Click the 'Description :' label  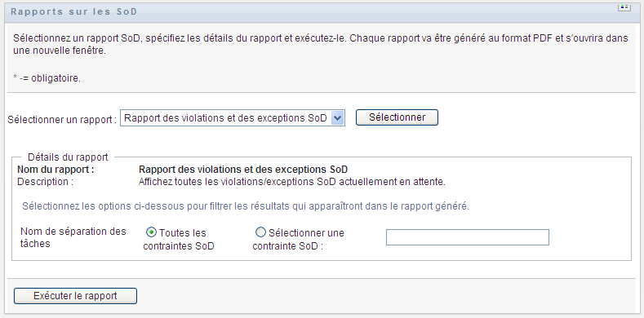[x=45, y=182]
